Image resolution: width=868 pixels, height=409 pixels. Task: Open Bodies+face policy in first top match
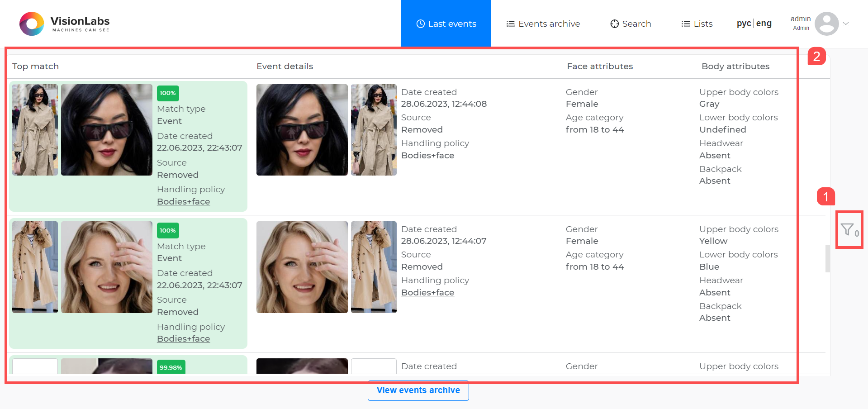click(183, 201)
